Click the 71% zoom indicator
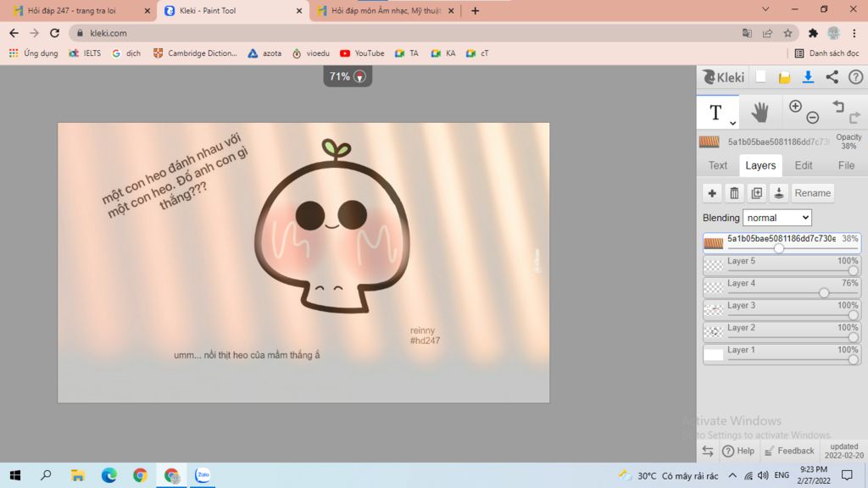Viewport: 868px width, 488px height. point(348,76)
